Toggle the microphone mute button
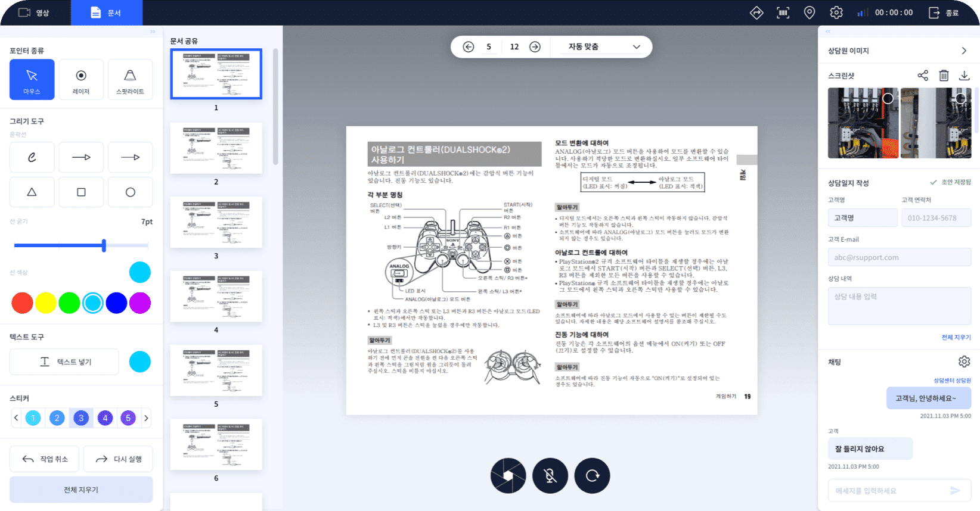The height and width of the screenshot is (511, 980). click(550, 475)
